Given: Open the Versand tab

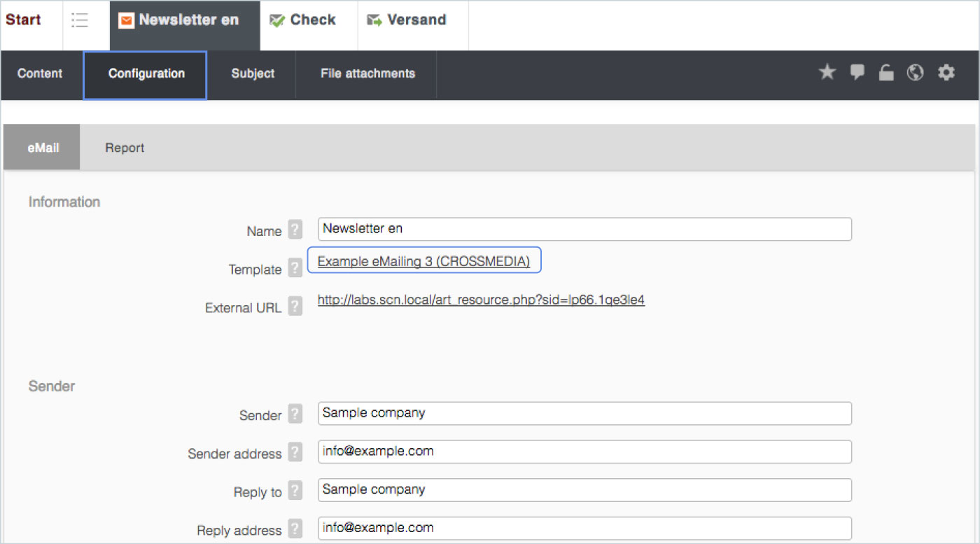Looking at the screenshot, I should click(407, 20).
